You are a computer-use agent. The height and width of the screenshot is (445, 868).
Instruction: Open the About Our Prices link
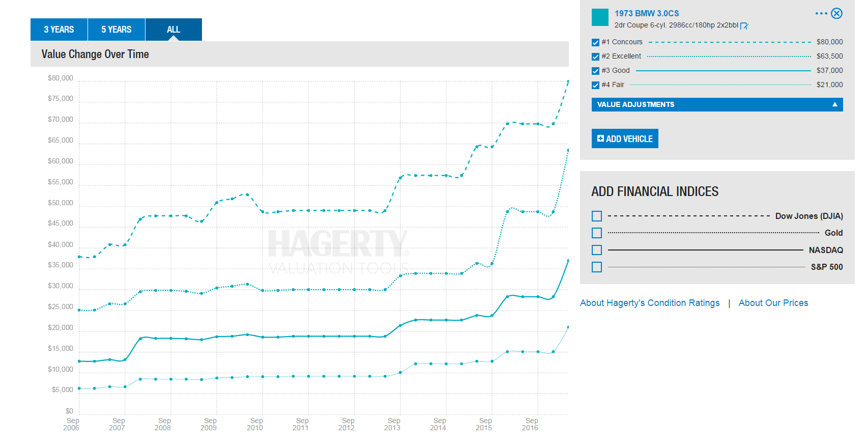pyautogui.click(x=773, y=303)
